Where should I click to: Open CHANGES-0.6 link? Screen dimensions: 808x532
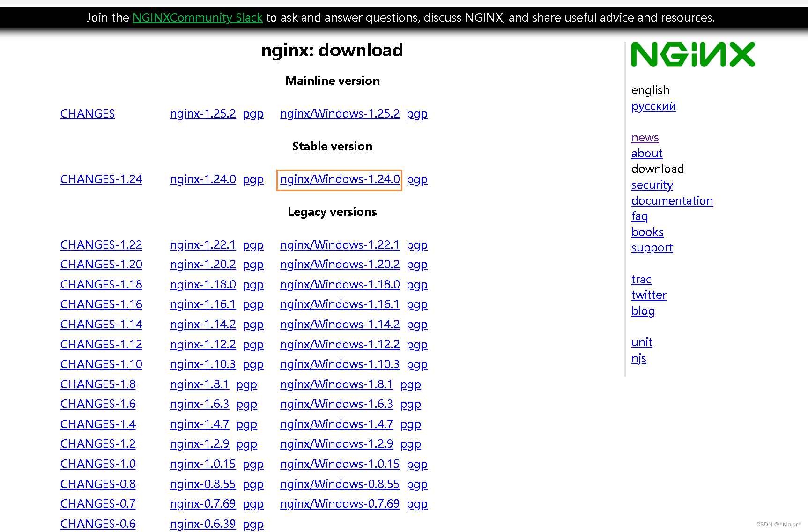(98, 524)
